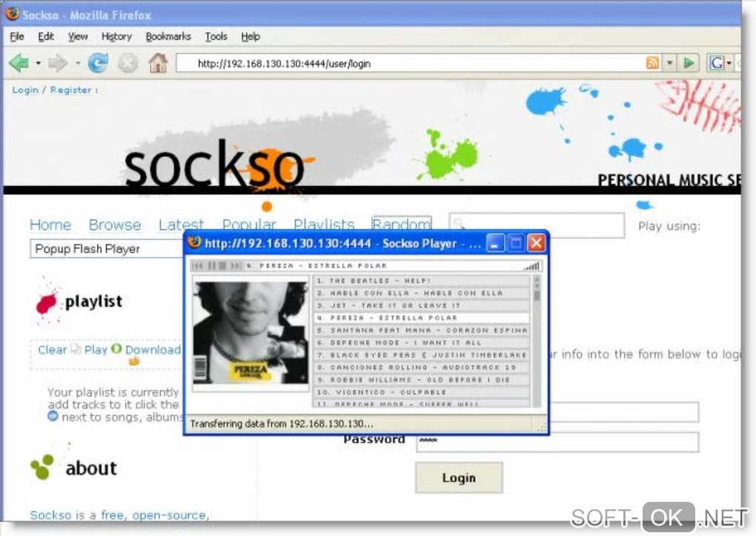Go to the Home navigation link
The height and width of the screenshot is (536, 756).
tap(50, 225)
